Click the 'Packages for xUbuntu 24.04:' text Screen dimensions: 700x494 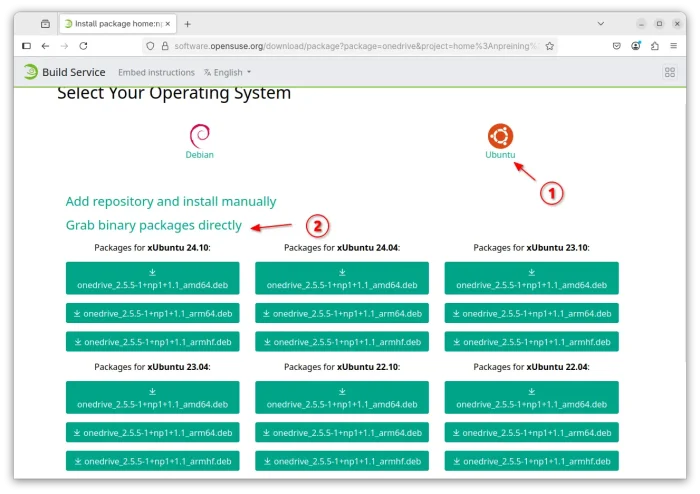[x=342, y=248]
